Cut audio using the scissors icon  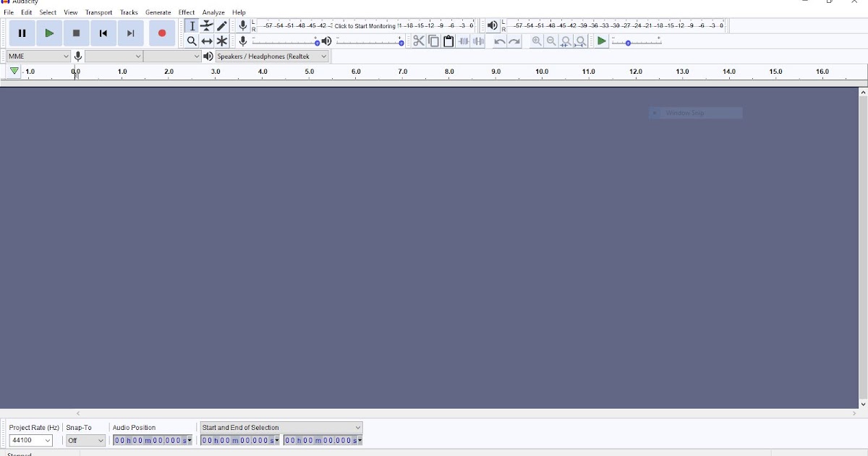(x=419, y=41)
